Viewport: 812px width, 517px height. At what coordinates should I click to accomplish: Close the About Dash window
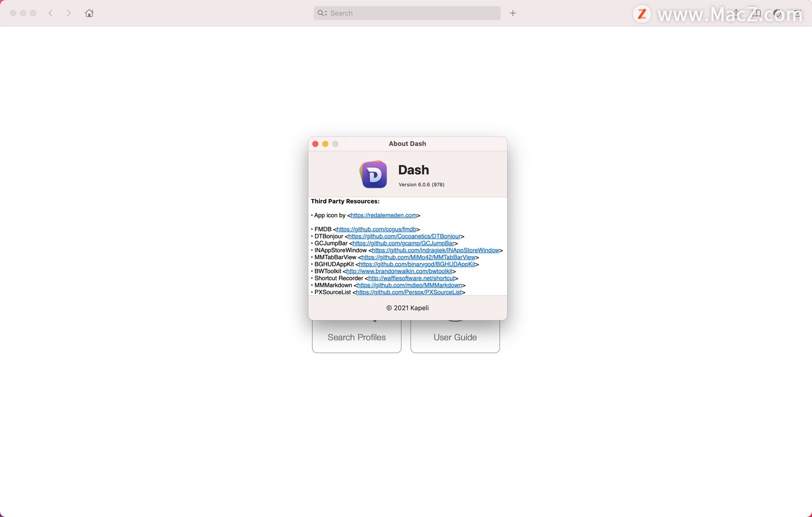(315, 144)
